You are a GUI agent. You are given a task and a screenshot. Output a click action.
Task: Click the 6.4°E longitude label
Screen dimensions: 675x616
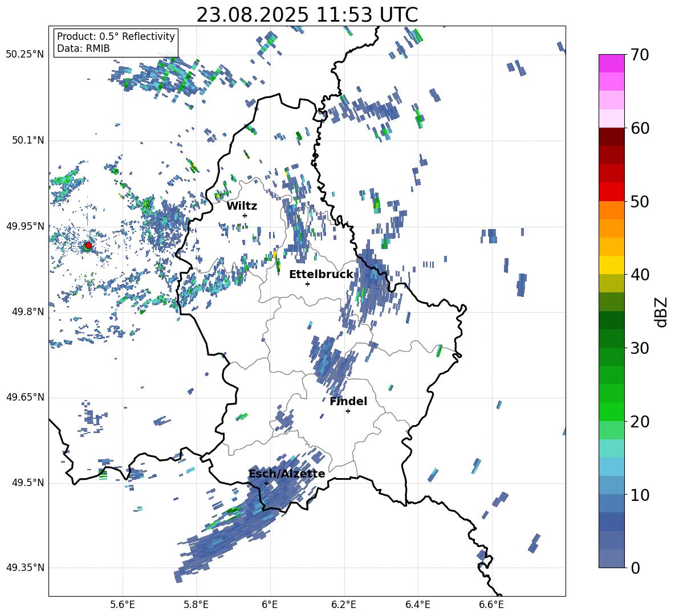(417, 605)
